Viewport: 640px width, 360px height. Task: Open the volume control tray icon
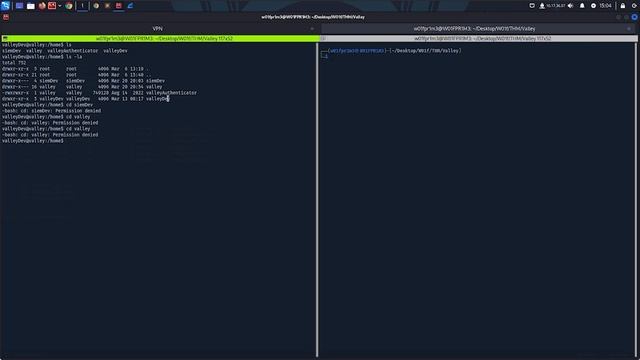571,6
